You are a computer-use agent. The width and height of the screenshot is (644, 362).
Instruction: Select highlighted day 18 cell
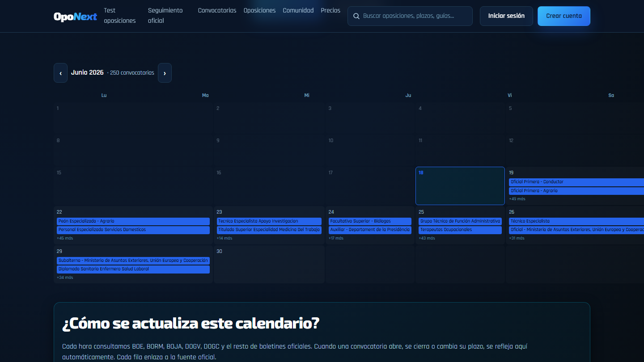460,186
